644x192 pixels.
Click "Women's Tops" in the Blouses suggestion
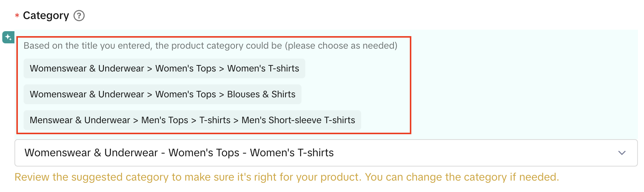[x=186, y=94]
